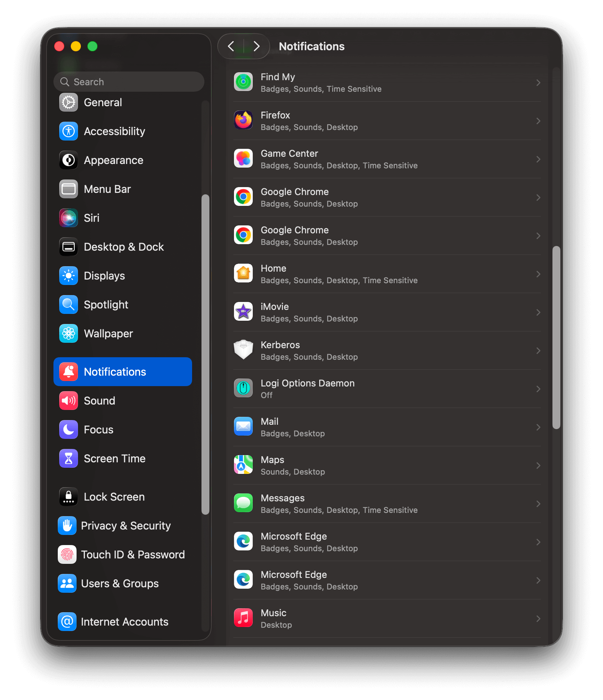Click Lock Screen label

pyautogui.click(x=114, y=497)
